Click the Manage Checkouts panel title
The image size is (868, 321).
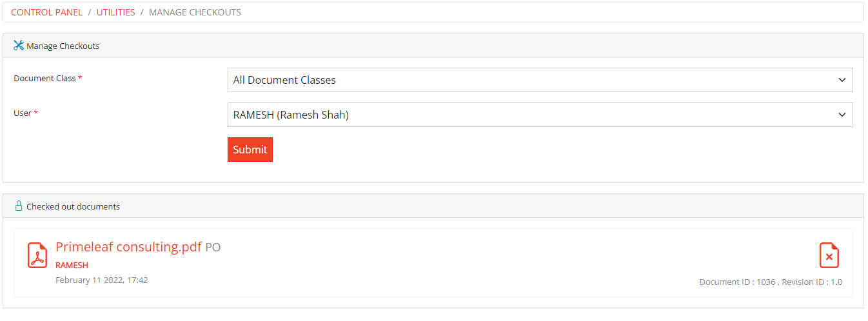tap(63, 46)
